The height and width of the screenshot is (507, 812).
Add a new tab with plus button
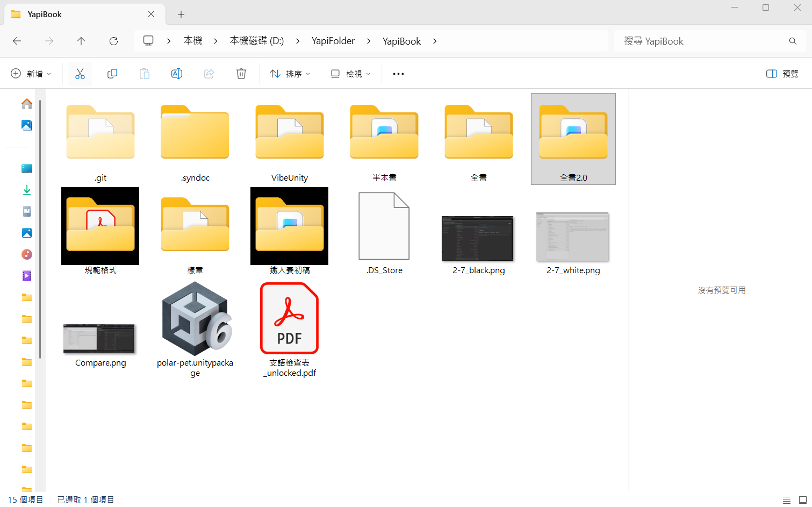pos(181,15)
